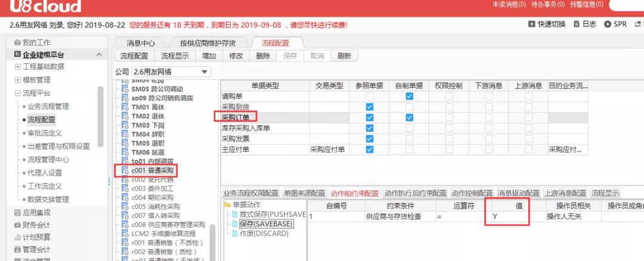
Task: Toggle 参照单据 checkbox for 采购发票
Action: pos(370,139)
